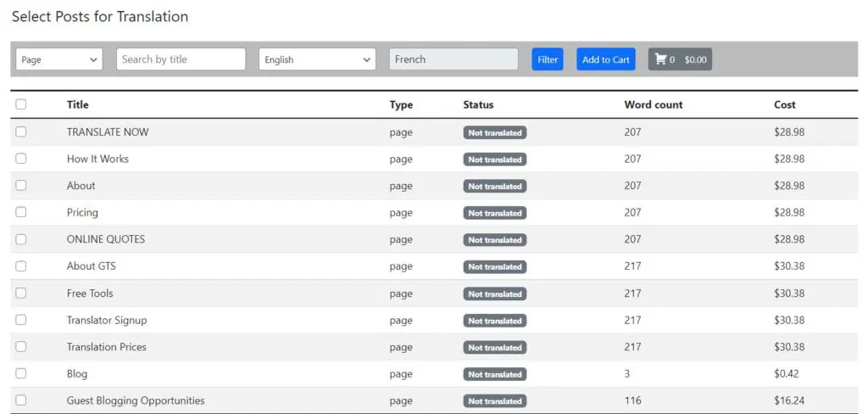Expand the English source language dropdown

click(x=317, y=59)
